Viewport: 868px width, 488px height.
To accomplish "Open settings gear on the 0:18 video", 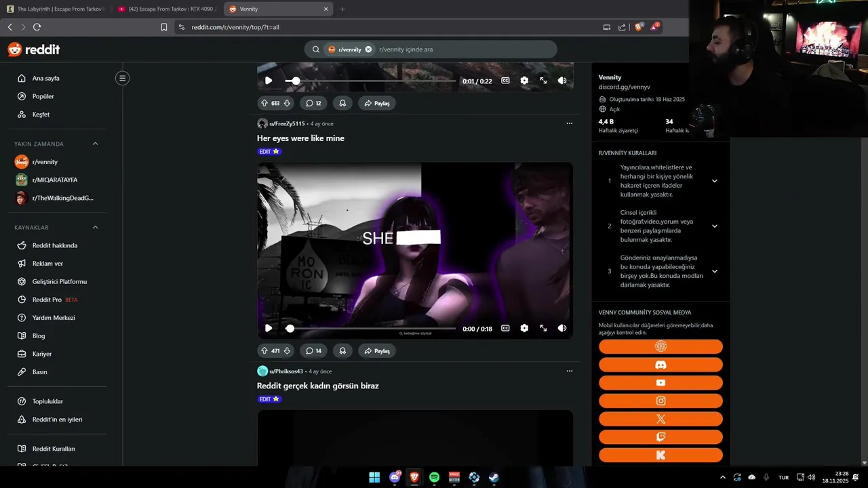I will click(524, 328).
